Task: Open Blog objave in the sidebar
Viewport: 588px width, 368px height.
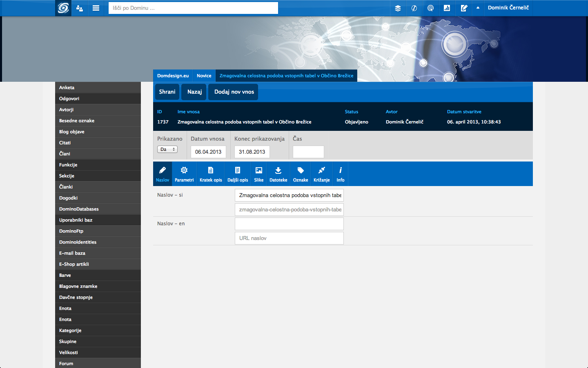Action: pyautogui.click(x=72, y=132)
